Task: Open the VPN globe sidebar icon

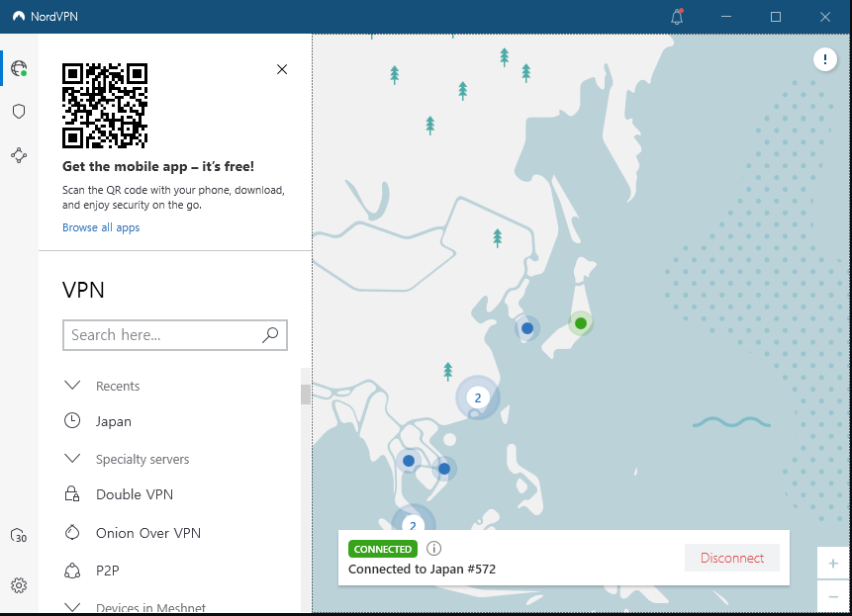Action: [x=19, y=68]
